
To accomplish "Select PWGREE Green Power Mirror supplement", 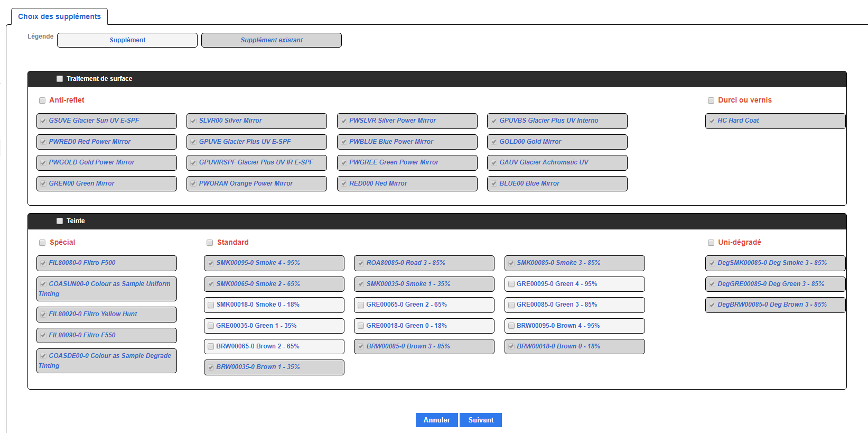I will click(x=407, y=163).
